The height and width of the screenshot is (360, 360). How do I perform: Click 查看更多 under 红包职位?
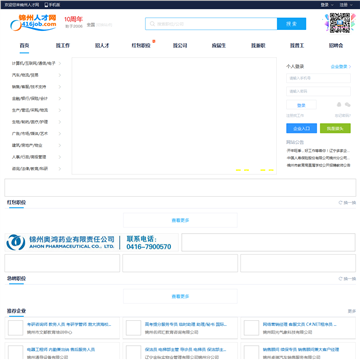[x=180, y=220]
